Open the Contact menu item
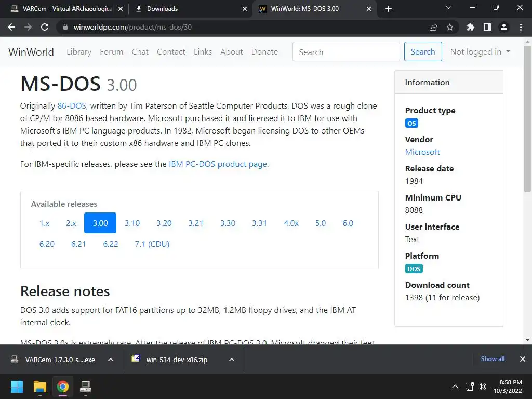 [171, 52]
